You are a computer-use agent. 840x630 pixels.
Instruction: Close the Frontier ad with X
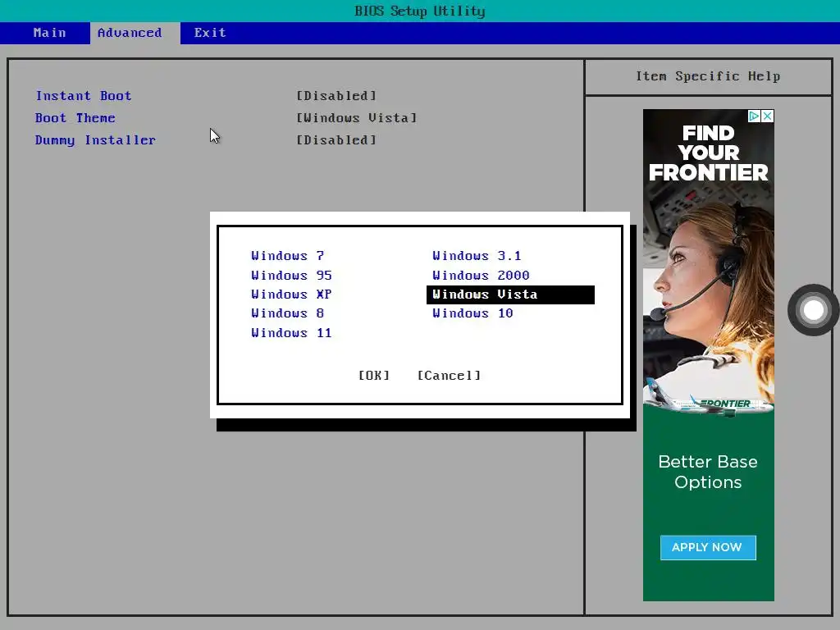[x=768, y=116]
